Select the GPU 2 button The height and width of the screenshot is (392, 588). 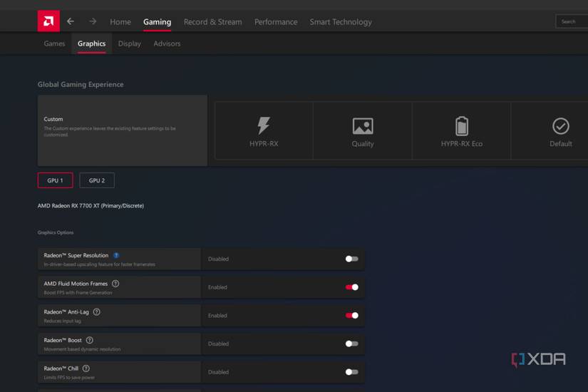click(97, 180)
